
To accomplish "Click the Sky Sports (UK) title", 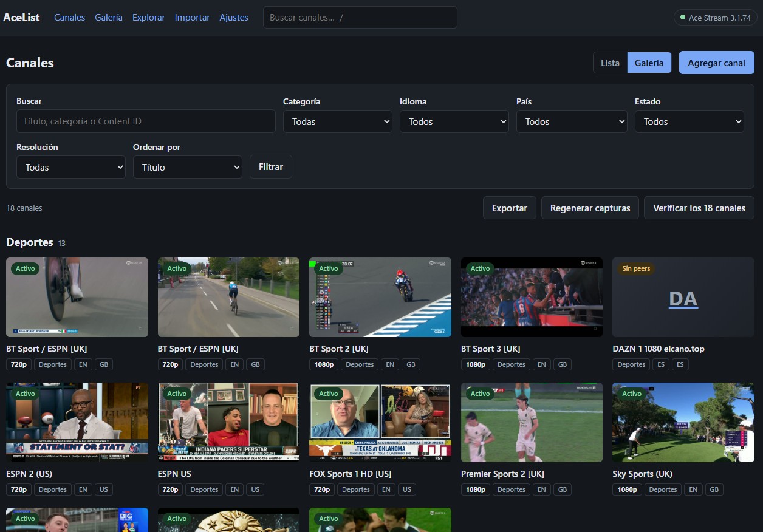I will [x=642, y=474].
